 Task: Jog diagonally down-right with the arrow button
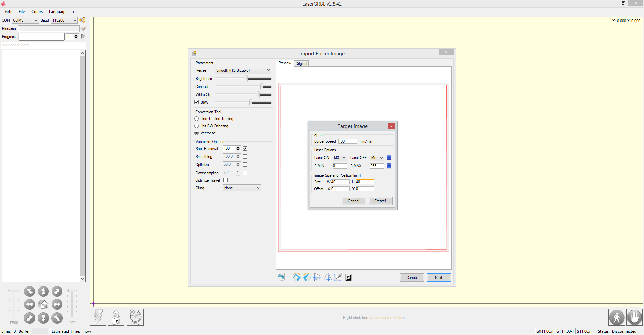pos(57,318)
